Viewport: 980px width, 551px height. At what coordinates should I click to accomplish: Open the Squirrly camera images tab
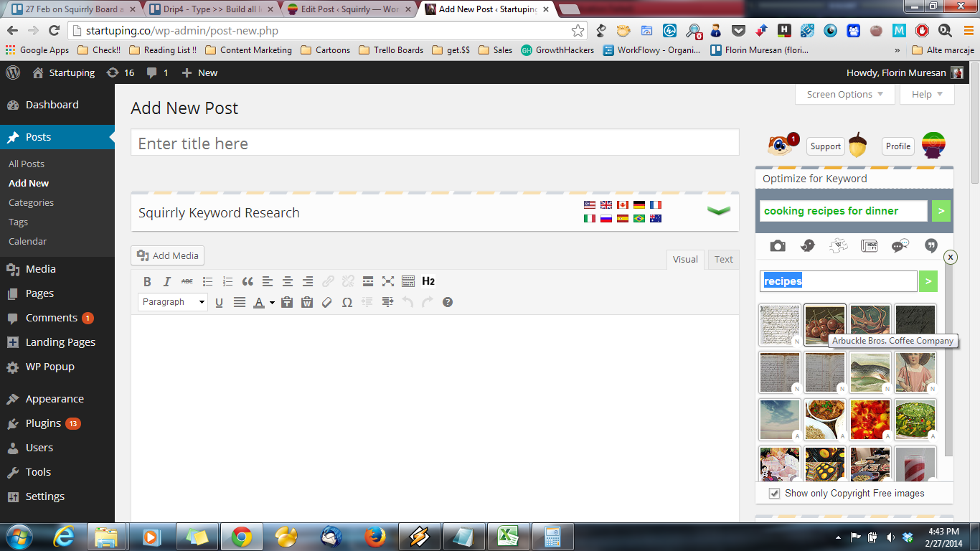[778, 246]
